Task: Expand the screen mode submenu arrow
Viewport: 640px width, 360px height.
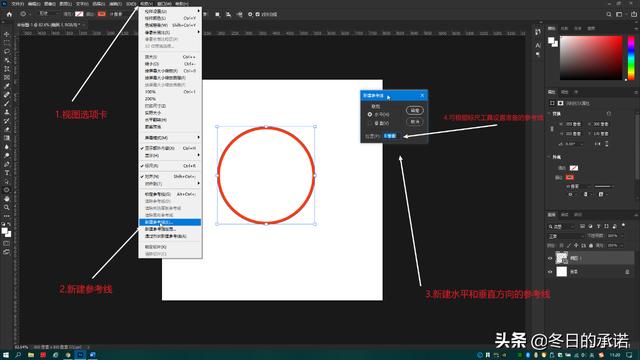Action: coord(199,138)
